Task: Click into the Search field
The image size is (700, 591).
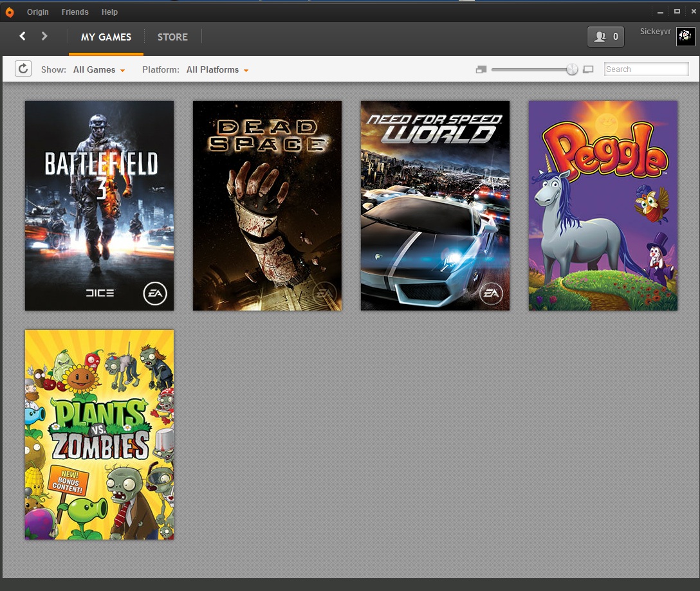Action: (646, 69)
